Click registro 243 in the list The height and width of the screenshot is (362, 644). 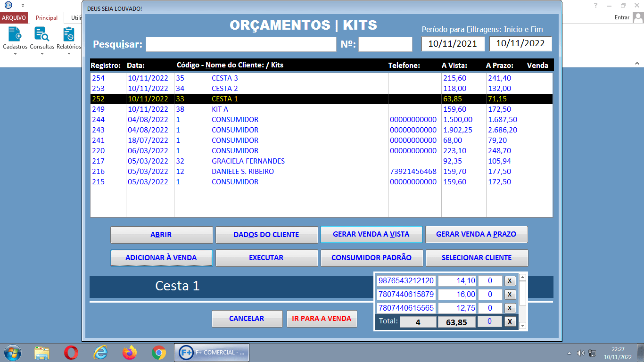(x=98, y=130)
